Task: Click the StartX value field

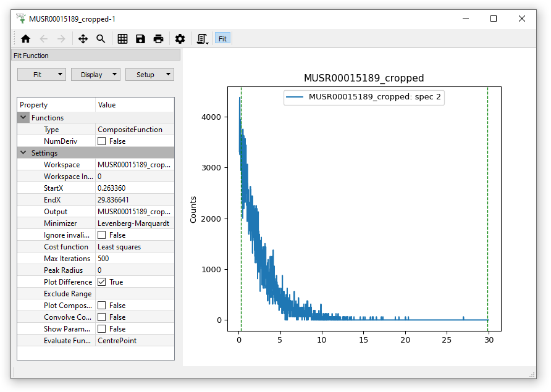Action: [135, 188]
